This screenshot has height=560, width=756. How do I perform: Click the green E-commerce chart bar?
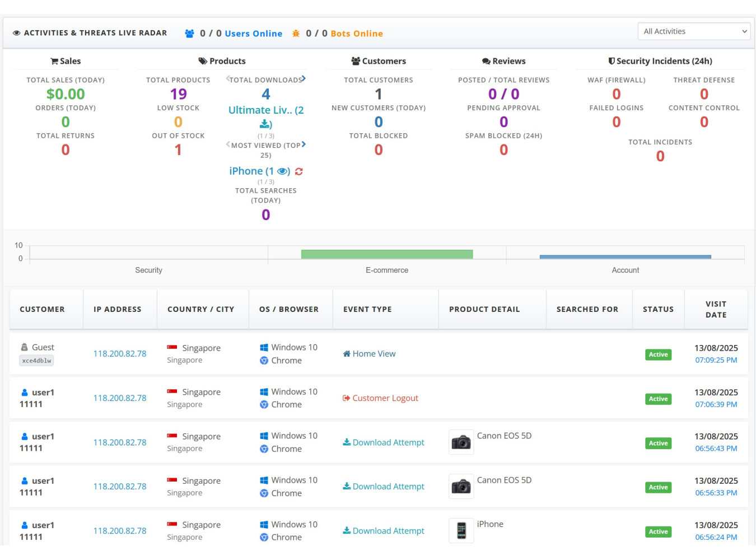tap(387, 254)
